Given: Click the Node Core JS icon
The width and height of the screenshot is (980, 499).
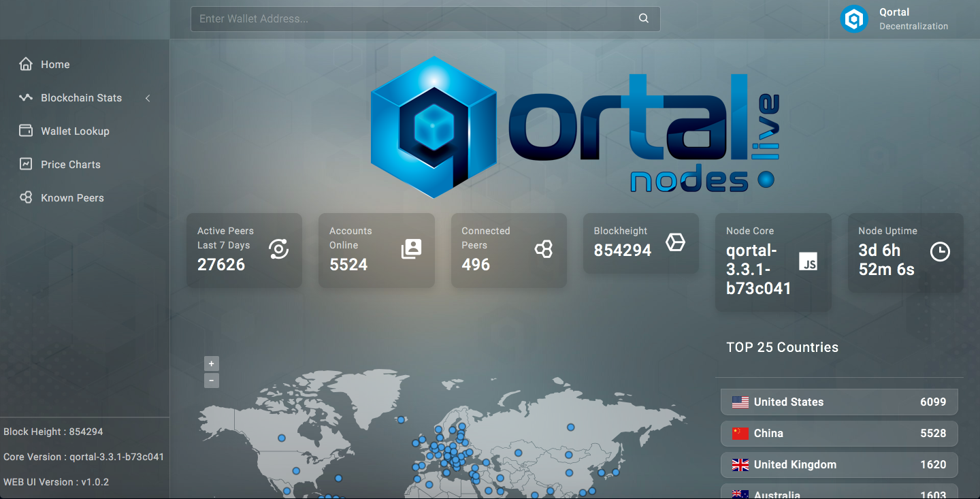Looking at the screenshot, I should coord(808,261).
